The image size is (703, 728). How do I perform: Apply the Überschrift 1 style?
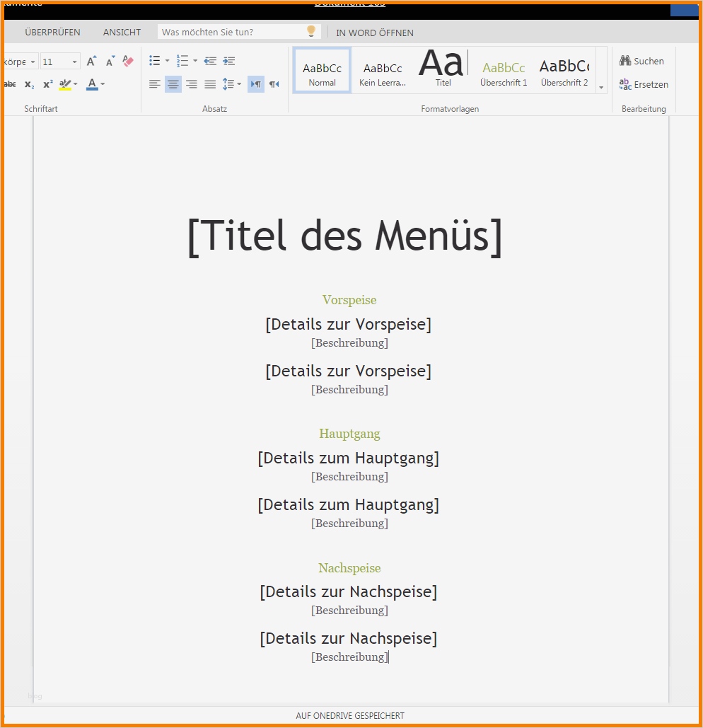504,71
